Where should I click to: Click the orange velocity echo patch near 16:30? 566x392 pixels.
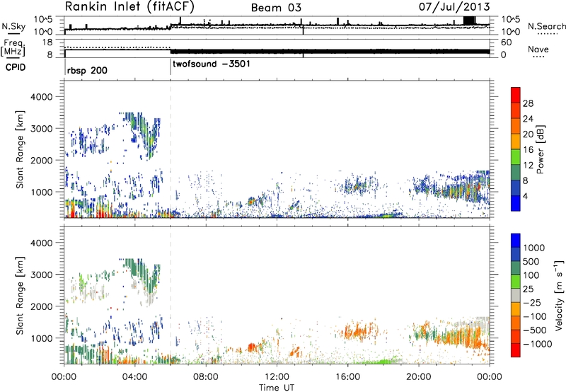click(359, 330)
